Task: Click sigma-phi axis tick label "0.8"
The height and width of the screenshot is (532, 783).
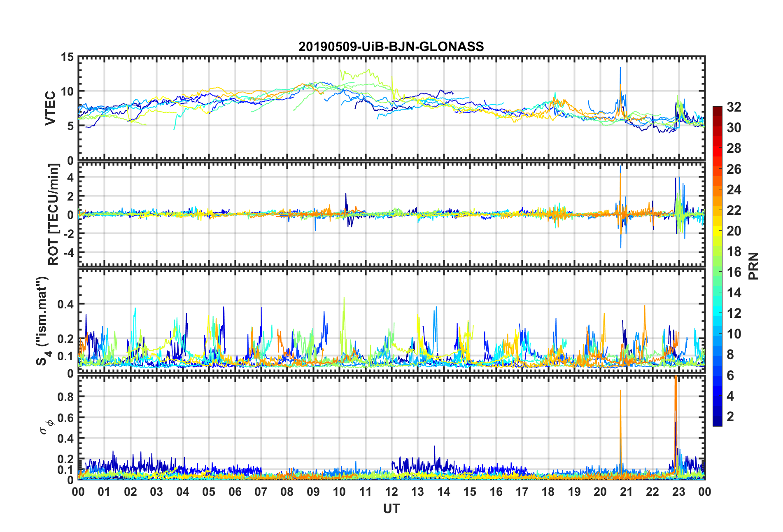Action: 65,397
